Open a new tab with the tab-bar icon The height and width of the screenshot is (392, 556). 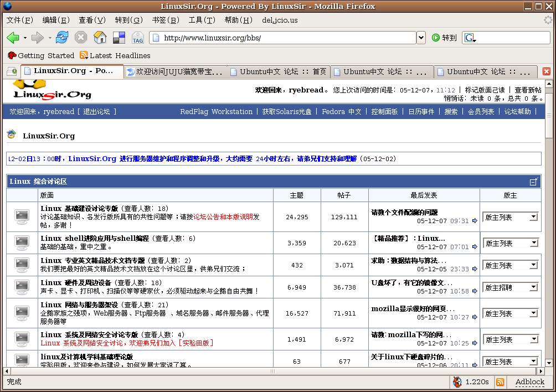[12, 71]
